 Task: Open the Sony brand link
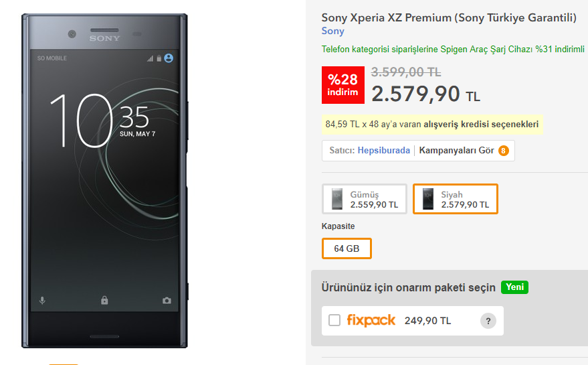pos(333,31)
